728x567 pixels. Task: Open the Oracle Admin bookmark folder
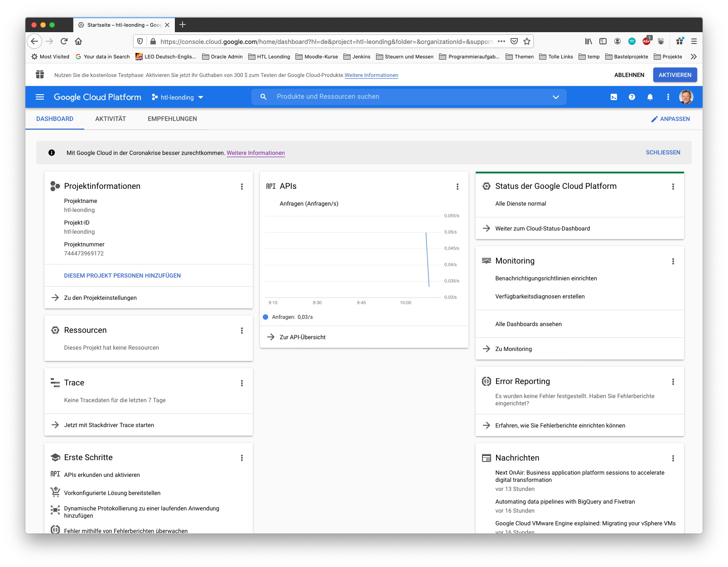tap(222, 57)
